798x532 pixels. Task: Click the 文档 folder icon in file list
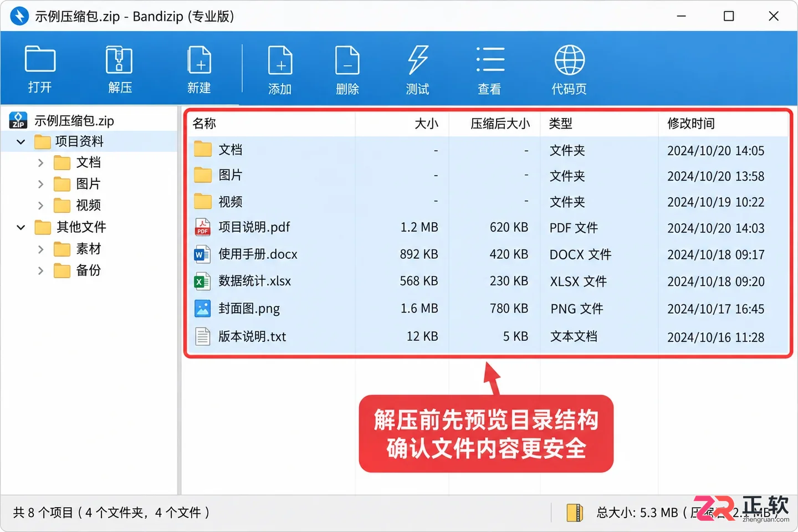(203, 149)
